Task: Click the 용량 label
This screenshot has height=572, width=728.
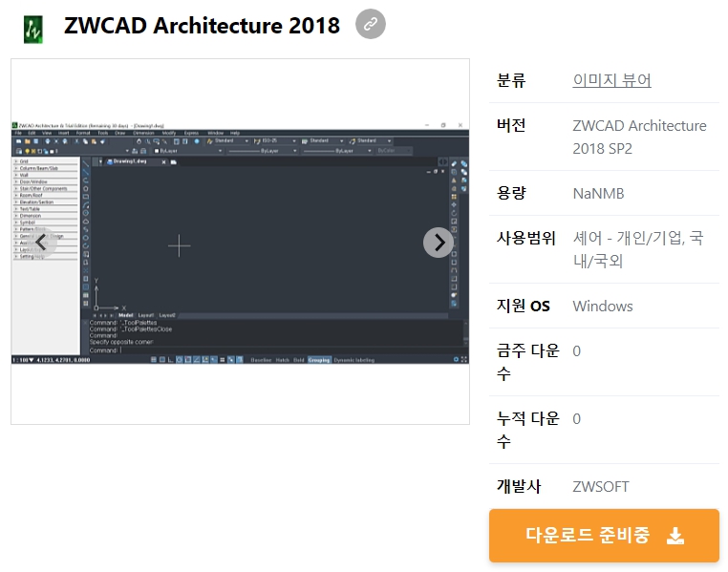Action: (x=511, y=193)
